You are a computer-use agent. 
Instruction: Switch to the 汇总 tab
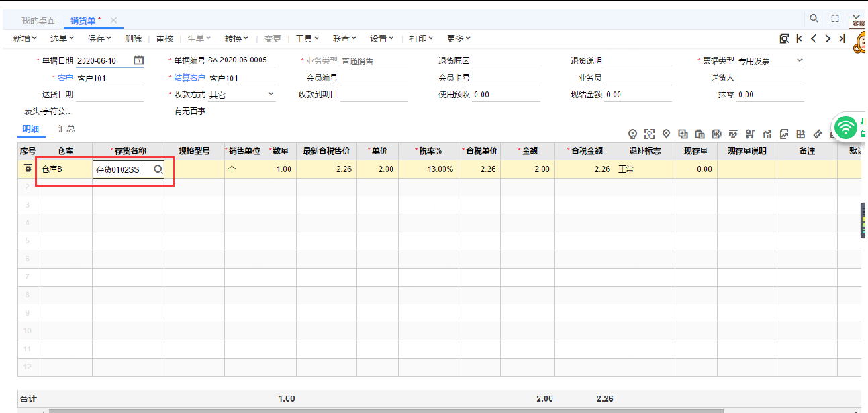[x=66, y=128]
